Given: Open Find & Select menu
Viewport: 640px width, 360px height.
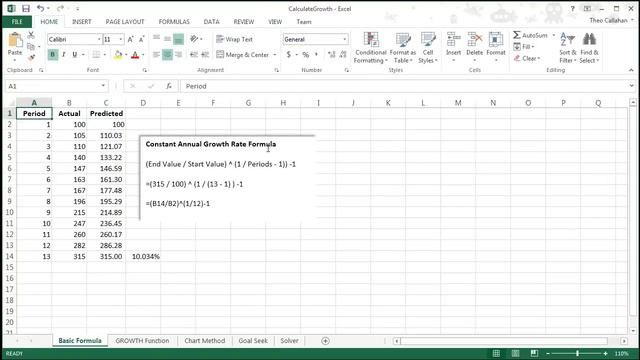Looking at the screenshot, I should click(589, 48).
